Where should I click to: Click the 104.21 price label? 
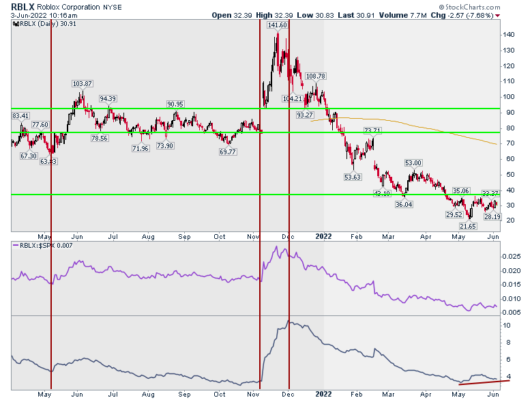(x=293, y=98)
